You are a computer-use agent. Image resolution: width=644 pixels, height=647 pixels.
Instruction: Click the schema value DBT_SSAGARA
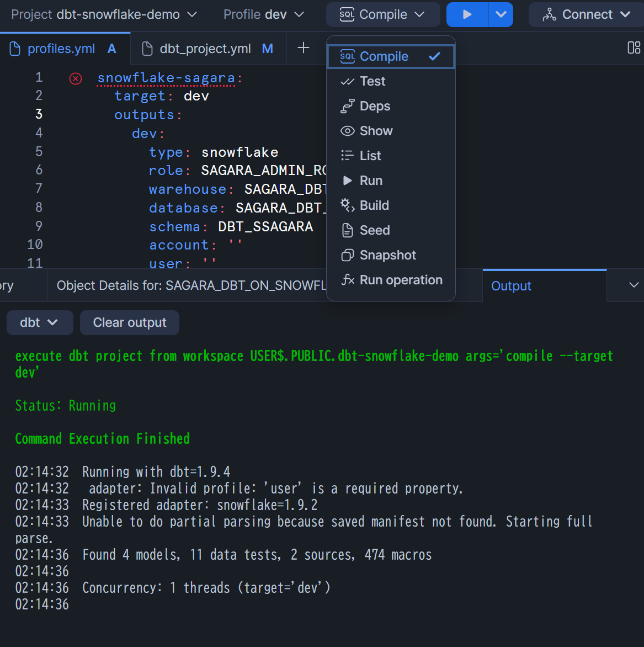pyautogui.click(x=265, y=227)
